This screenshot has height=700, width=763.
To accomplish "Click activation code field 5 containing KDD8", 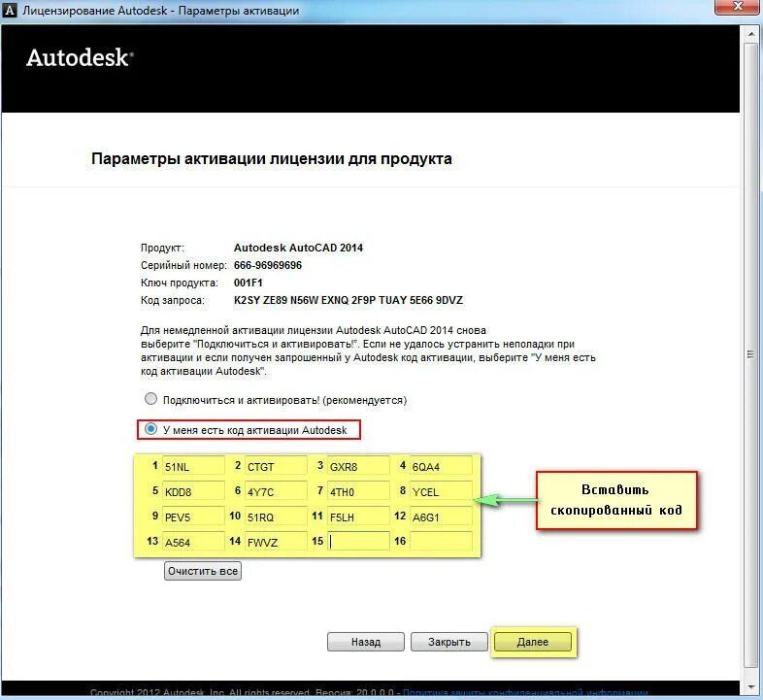I will click(193, 491).
